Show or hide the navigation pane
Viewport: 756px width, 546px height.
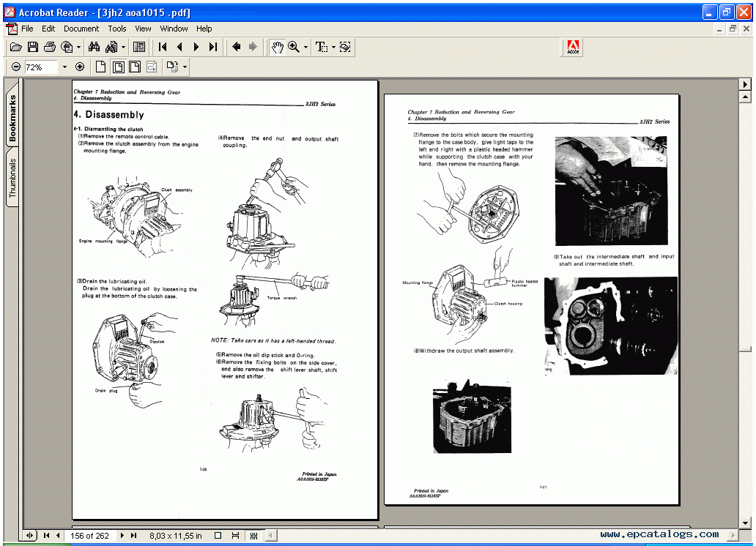(139, 47)
